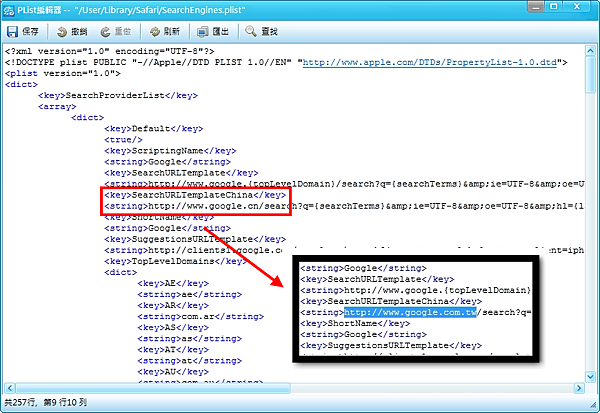Viewport: 600px width, 413px height.
Task: Click the <string>at</string> line
Action: (x=189, y=361)
